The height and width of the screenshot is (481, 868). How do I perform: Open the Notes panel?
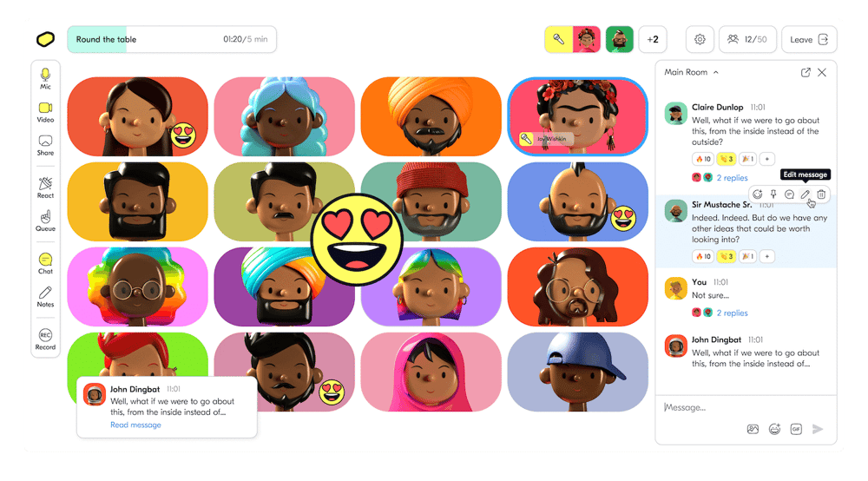[x=45, y=297]
